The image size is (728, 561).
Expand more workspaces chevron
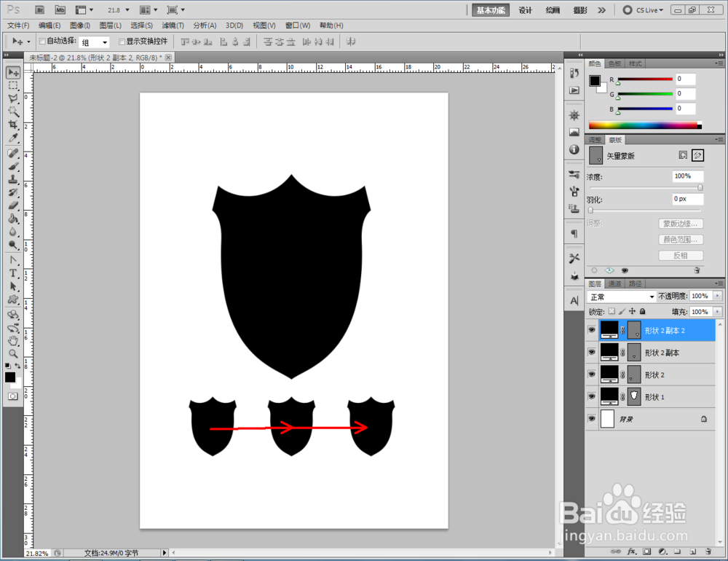point(602,9)
